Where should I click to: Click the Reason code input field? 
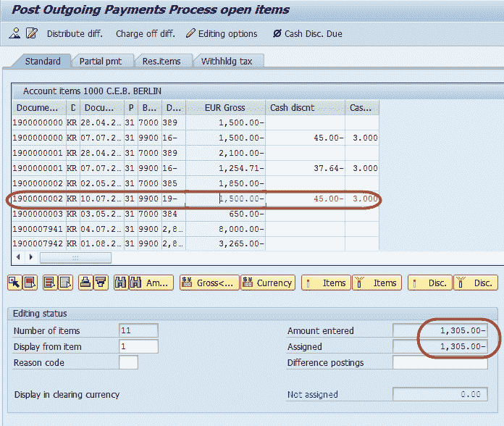click(129, 362)
